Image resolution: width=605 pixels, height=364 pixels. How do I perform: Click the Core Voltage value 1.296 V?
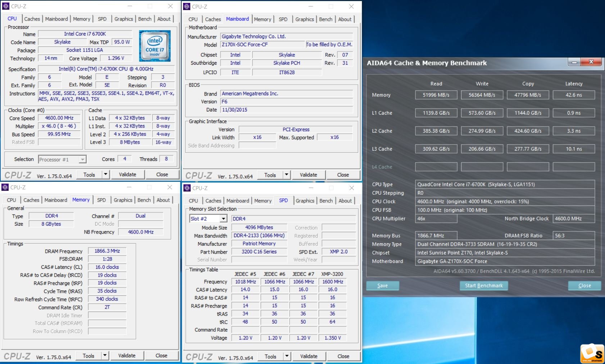(116, 58)
